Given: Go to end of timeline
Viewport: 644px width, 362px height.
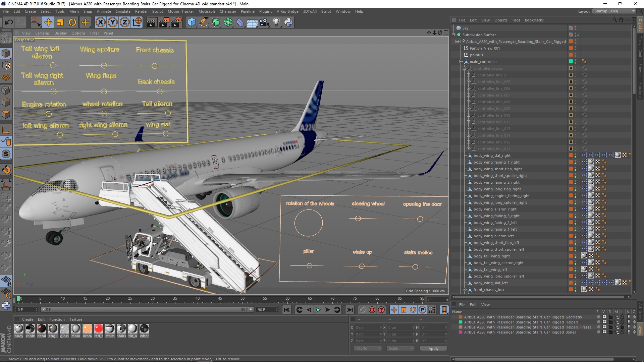Looking at the screenshot, I should tap(350, 310).
